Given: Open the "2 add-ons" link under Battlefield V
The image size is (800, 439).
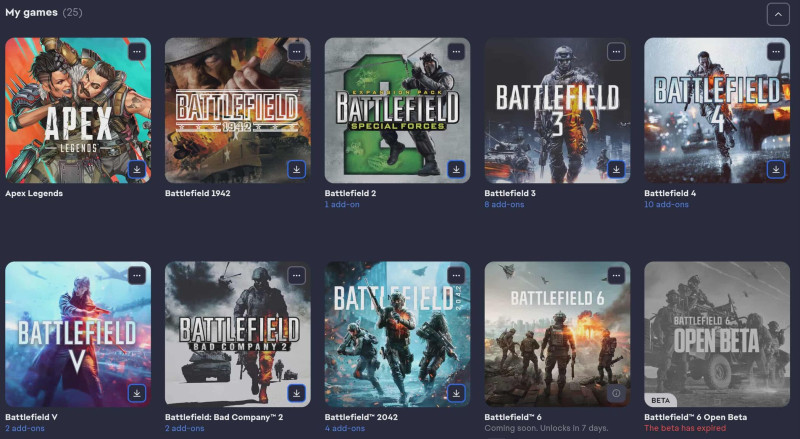Looking at the screenshot, I should coord(24,428).
